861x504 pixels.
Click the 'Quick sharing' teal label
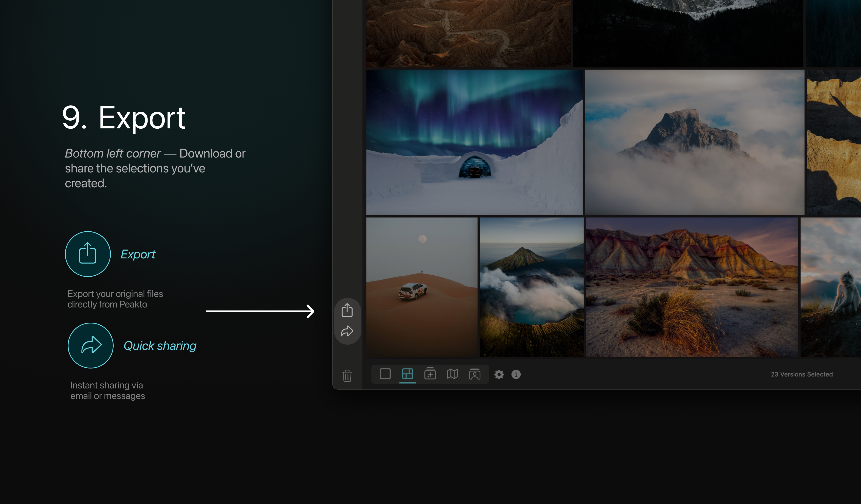pos(160,346)
